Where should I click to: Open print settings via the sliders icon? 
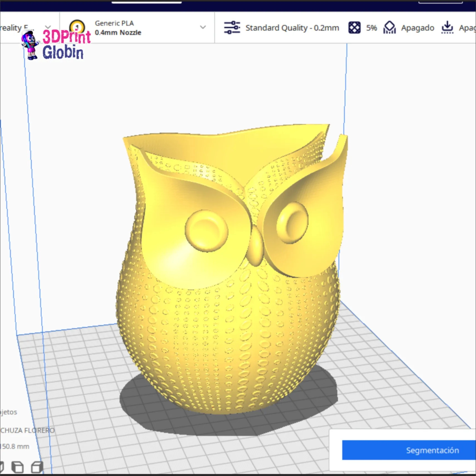click(x=232, y=28)
